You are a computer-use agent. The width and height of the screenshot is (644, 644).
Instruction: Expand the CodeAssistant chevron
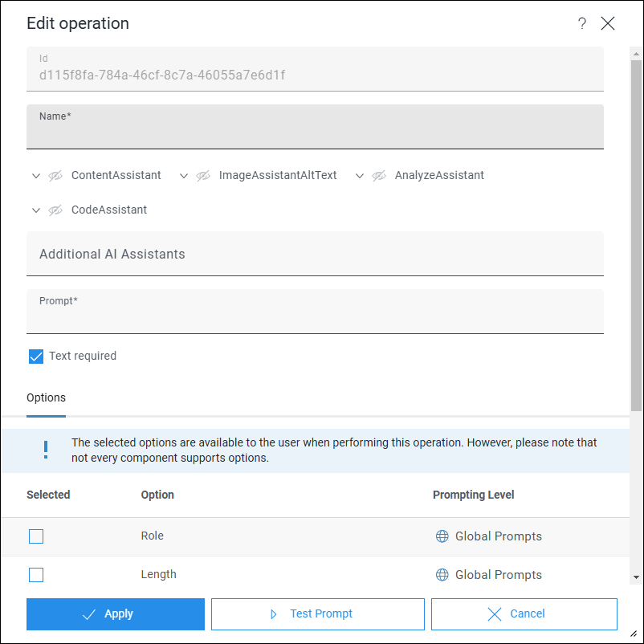pos(36,210)
